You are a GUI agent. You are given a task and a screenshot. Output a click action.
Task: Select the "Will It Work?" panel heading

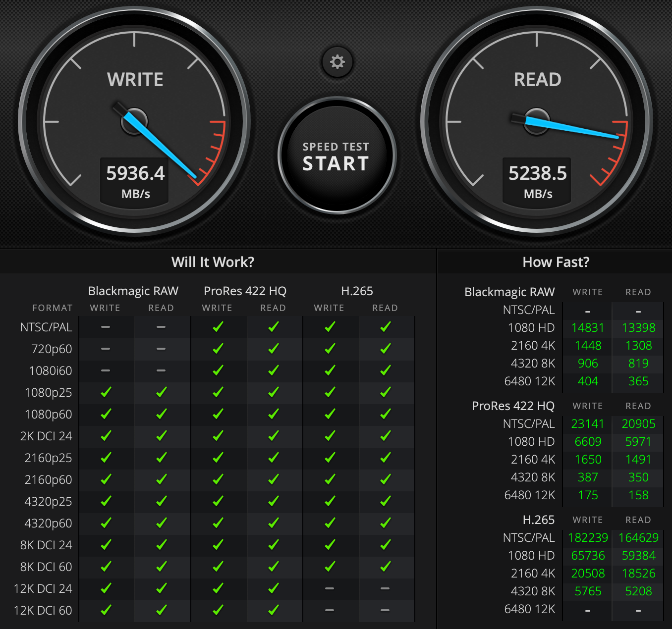point(213,262)
